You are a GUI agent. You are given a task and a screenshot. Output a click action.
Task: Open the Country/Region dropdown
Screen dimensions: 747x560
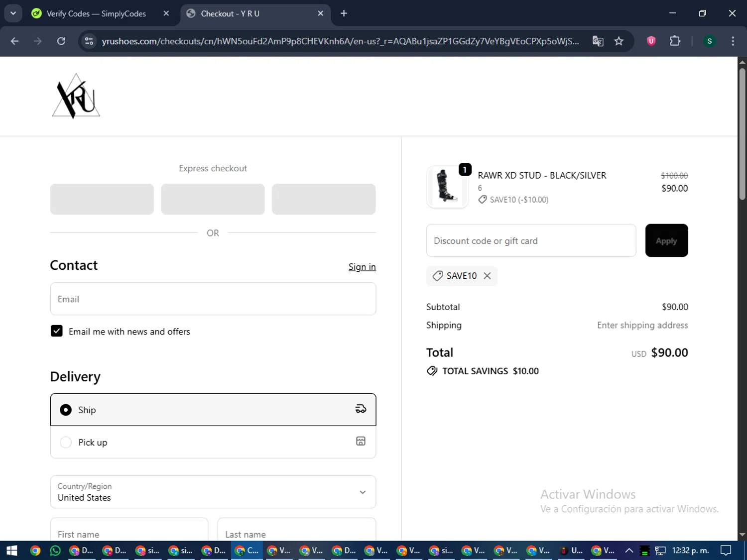click(x=213, y=492)
